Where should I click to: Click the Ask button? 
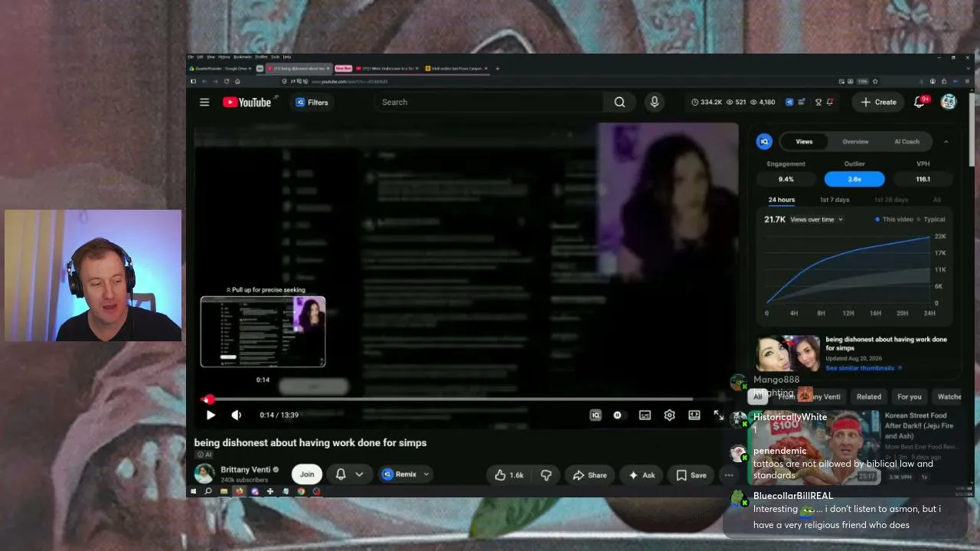pyautogui.click(x=642, y=475)
